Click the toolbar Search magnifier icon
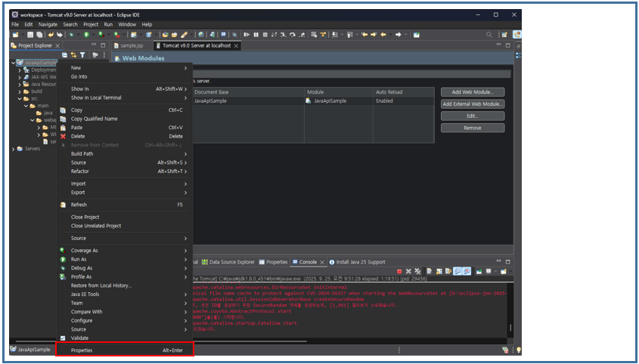 click(489, 35)
